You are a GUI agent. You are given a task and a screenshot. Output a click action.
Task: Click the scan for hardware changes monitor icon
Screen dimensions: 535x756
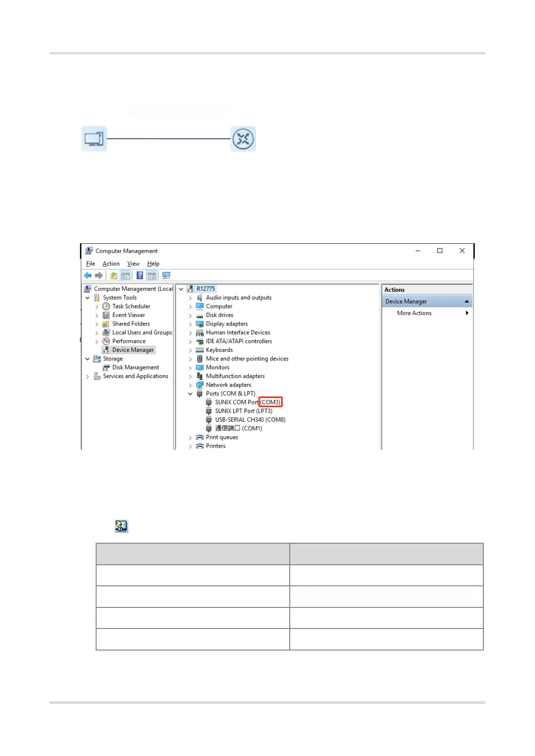(166, 276)
